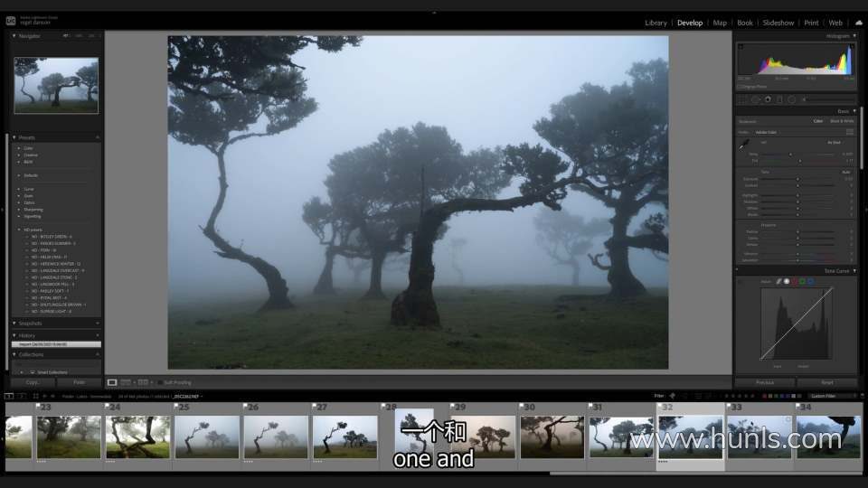Image resolution: width=868 pixels, height=488 pixels.
Task: Collapse the Collections panel
Action: pos(14,354)
